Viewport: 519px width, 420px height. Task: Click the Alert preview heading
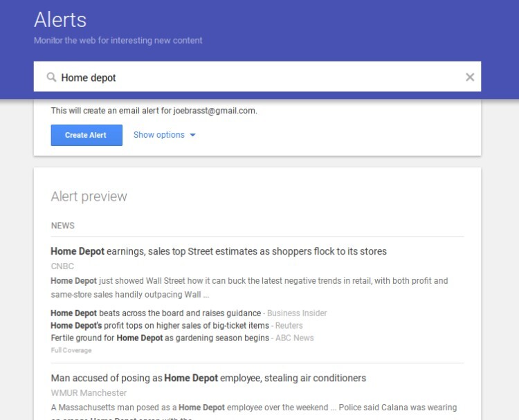coord(89,197)
